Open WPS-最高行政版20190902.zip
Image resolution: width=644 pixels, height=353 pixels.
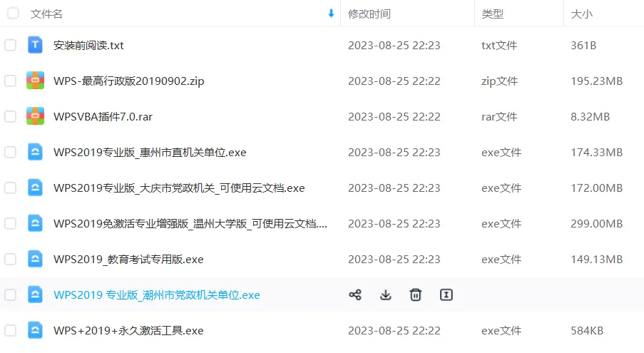click(x=128, y=81)
